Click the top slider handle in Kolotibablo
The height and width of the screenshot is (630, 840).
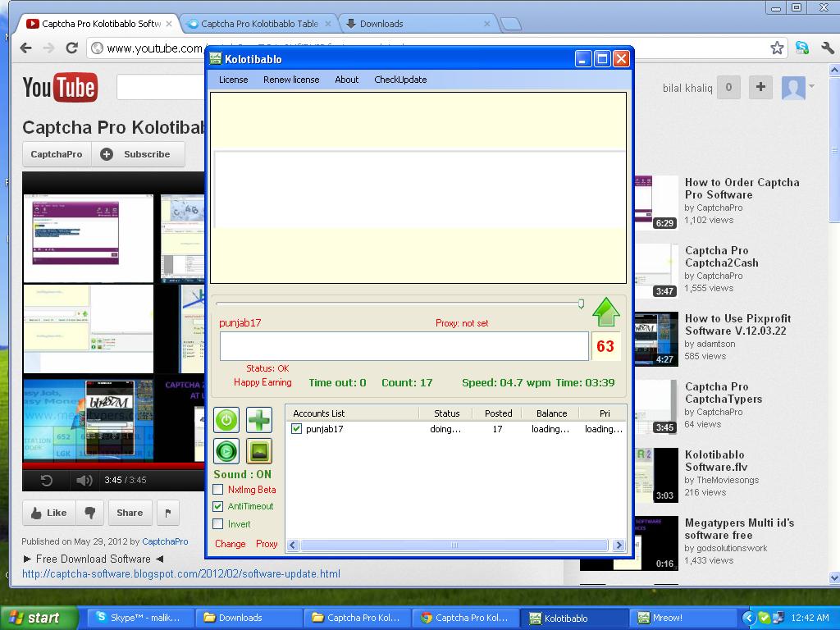click(x=582, y=304)
